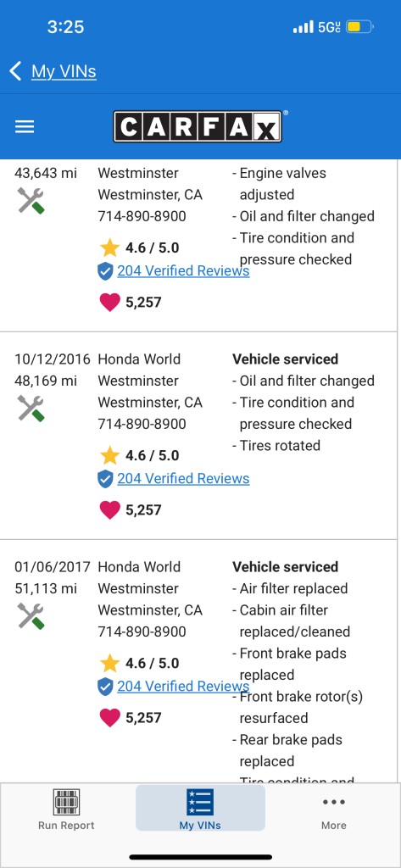The height and width of the screenshot is (868, 401).
Task: Tap the gold star rating in 10/12/2016 entry
Action: (x=109, y=455)
